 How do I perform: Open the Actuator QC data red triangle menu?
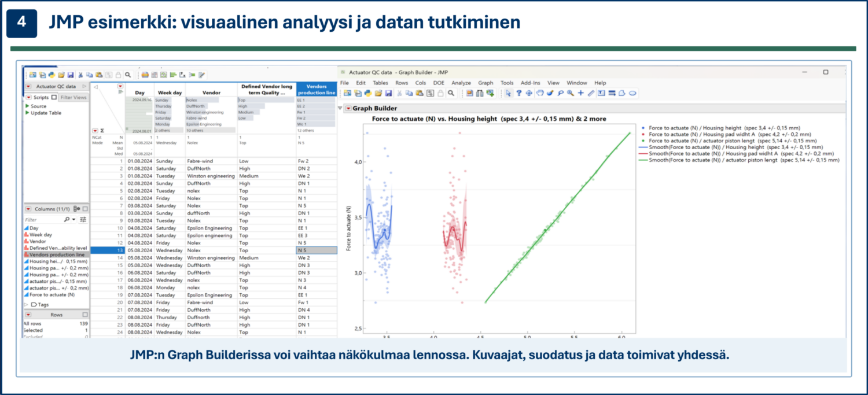[x=28, y=86]
